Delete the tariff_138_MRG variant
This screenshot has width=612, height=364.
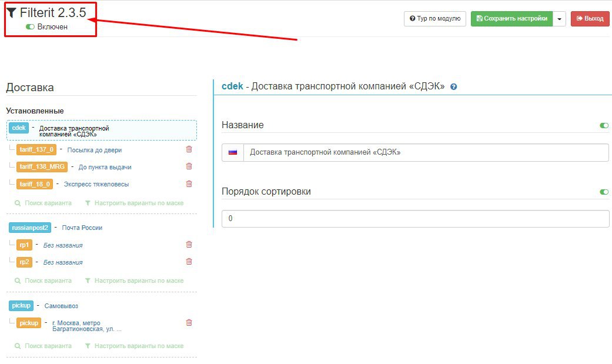189,166
